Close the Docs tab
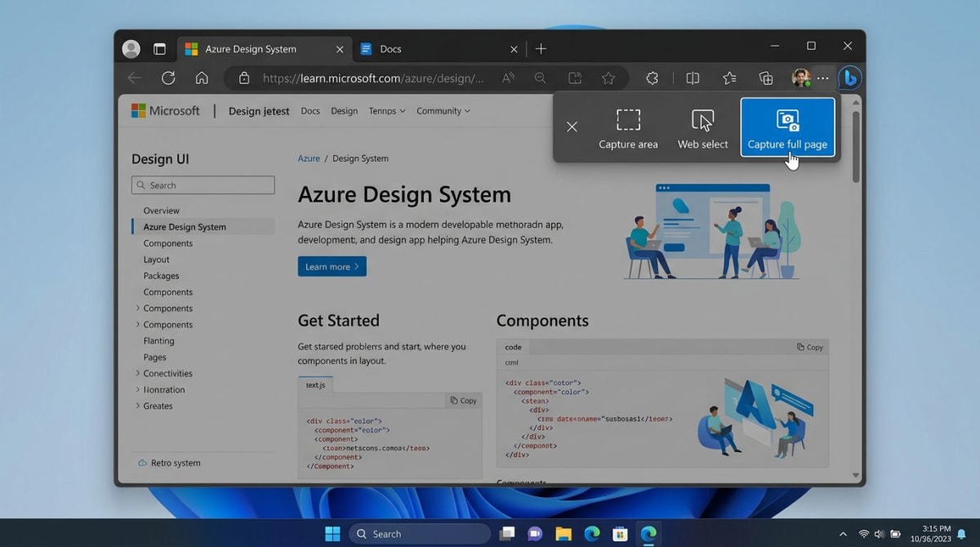980x547 pixels. [514, 49]
